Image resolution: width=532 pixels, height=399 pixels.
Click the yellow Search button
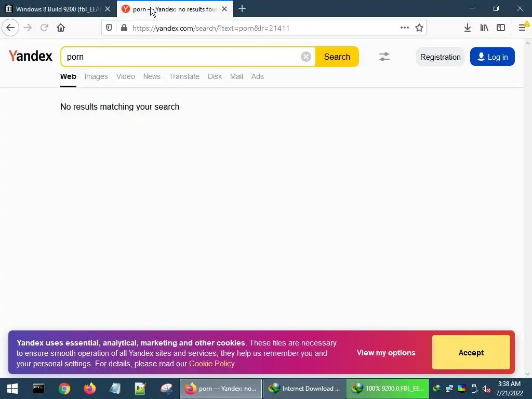[x=337, y=57]
